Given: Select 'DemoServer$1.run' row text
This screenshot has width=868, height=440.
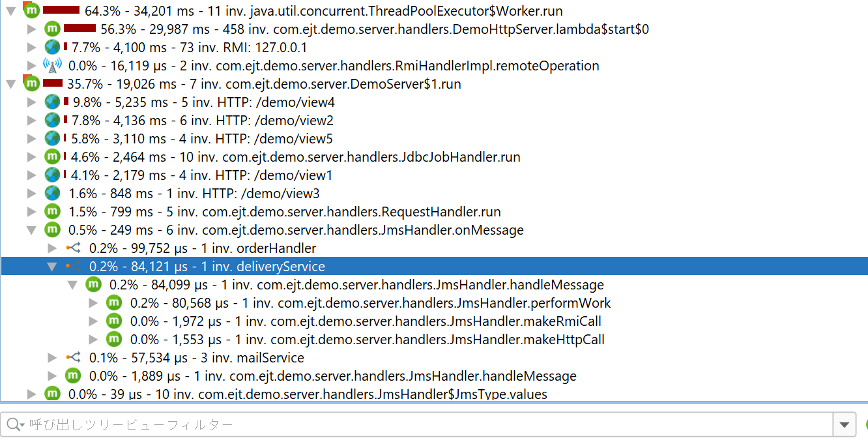Looking at the screenshot, I should (264, 84).
